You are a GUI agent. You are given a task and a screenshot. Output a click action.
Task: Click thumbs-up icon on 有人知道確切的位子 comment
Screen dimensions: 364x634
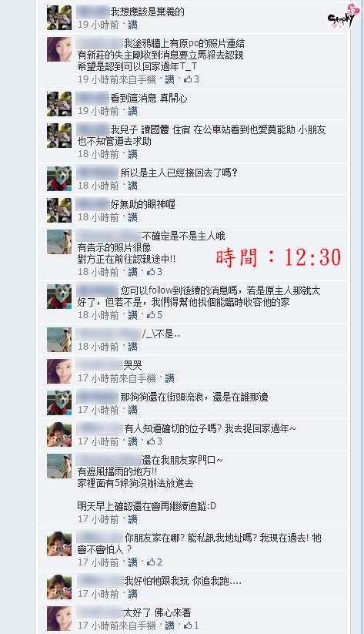pos(151,441)
